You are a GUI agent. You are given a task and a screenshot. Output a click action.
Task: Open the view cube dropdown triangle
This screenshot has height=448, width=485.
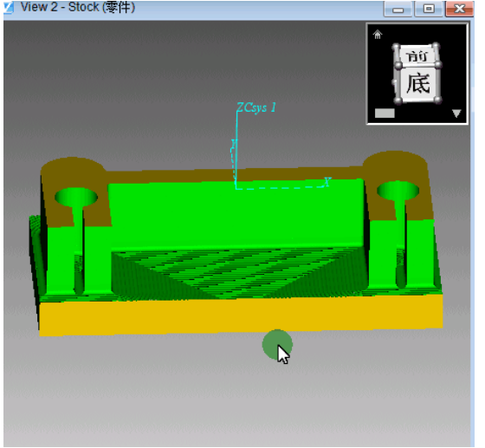pyautogui.click(x=456, y=114)
